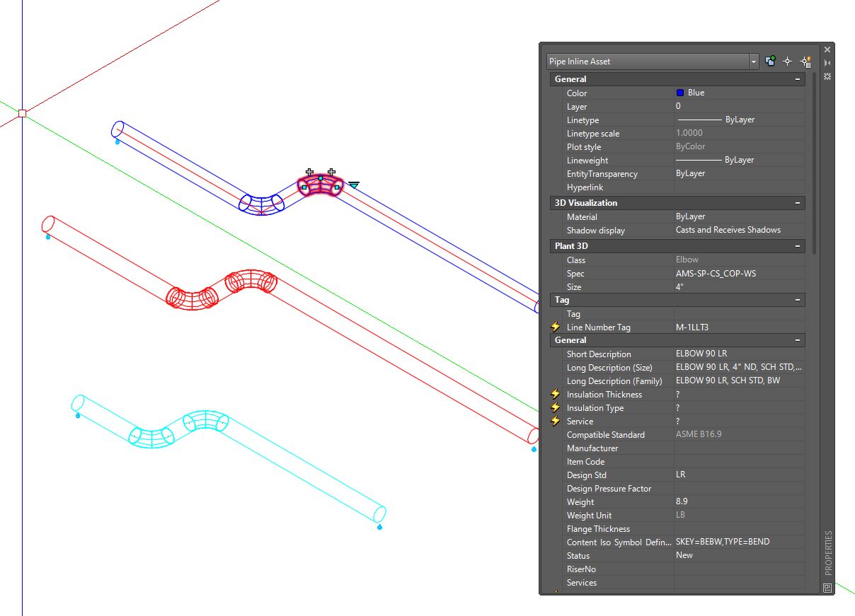
Task: Toggle Auto-hide on the Properties palette
Action: tap(827, 62)
